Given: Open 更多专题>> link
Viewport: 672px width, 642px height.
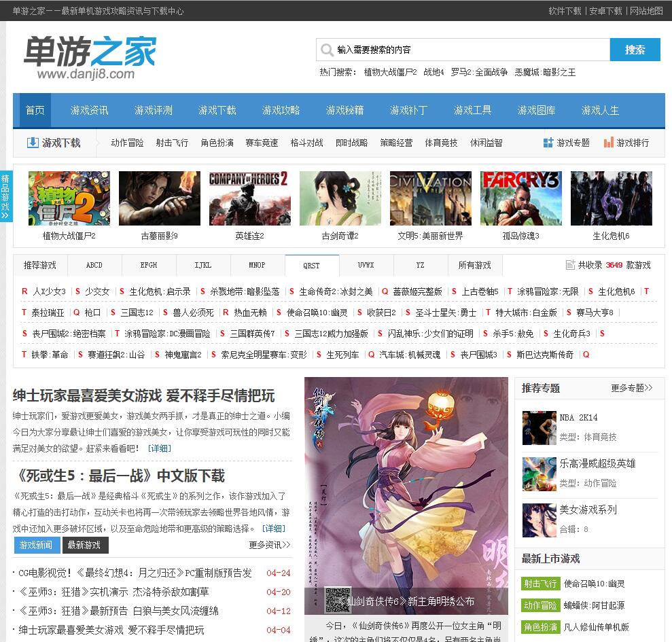Looking at the screenshot, I should point(632,388).
